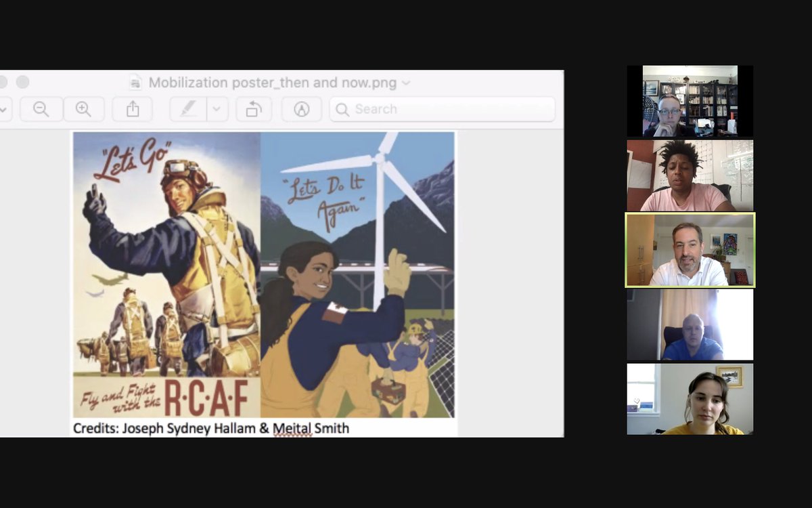The image size is (812, 508).
Task: Click the Search field in Preview
Action: [x=443, y=109]
